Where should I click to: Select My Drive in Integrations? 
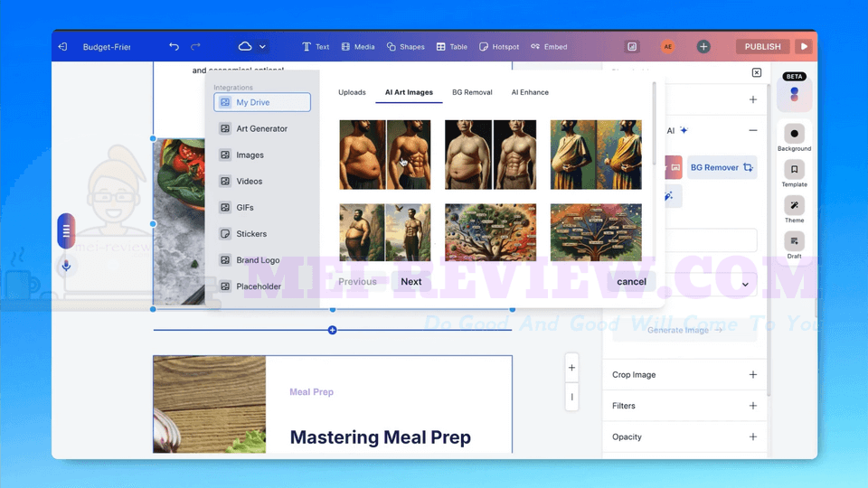click(262, 102)
